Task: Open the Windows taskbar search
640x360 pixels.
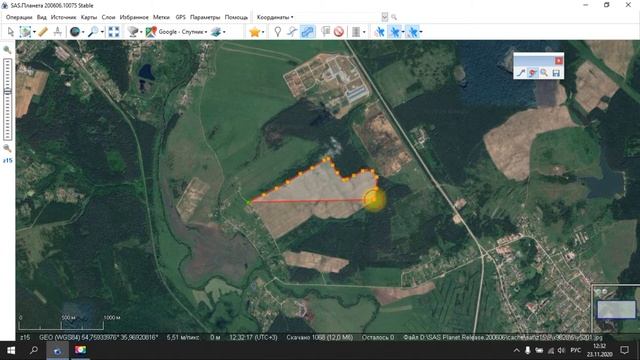Action: [34, 350]
